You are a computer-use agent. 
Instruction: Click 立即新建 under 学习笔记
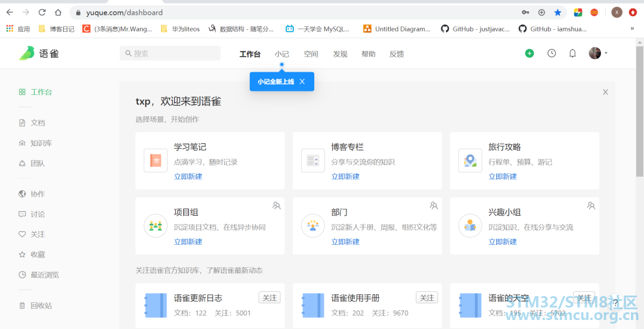188,176
